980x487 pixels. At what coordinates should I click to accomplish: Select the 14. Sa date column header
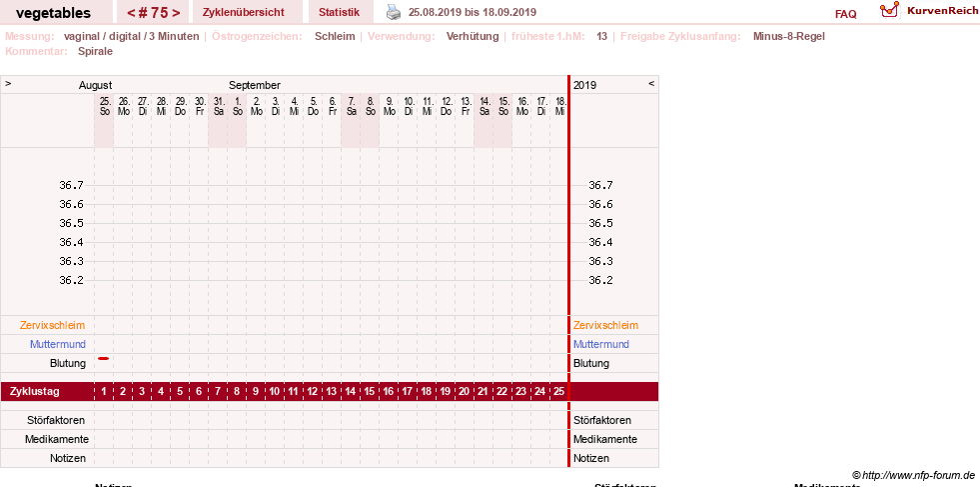484,106
